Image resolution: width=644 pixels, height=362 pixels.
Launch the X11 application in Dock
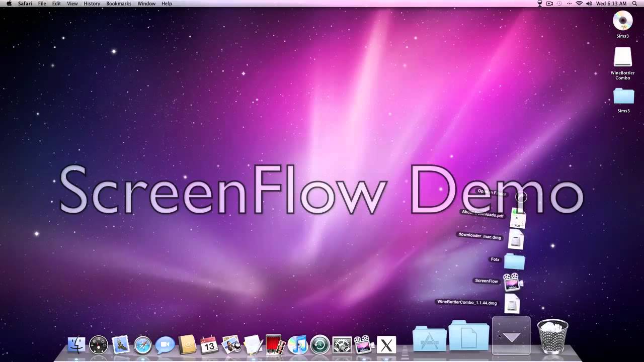click(x=386, y=345)
